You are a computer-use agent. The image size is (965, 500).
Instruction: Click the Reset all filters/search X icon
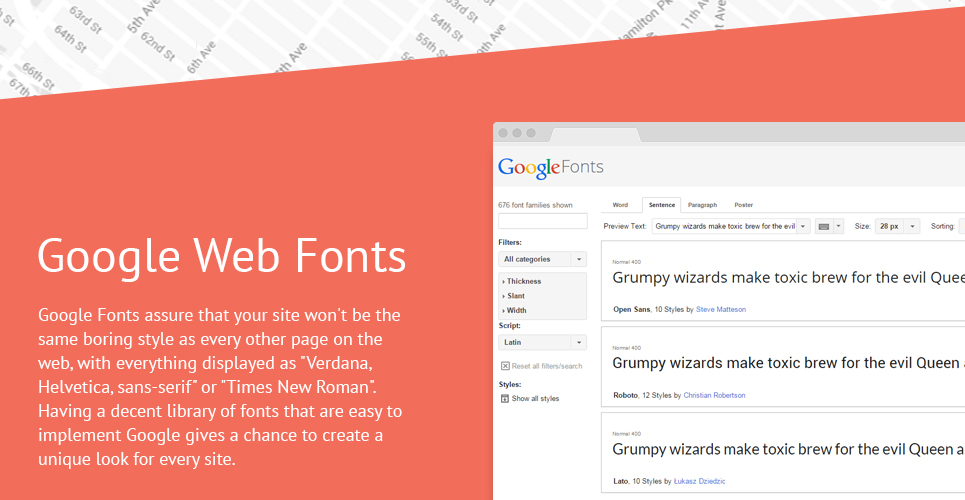click(505, 366)
